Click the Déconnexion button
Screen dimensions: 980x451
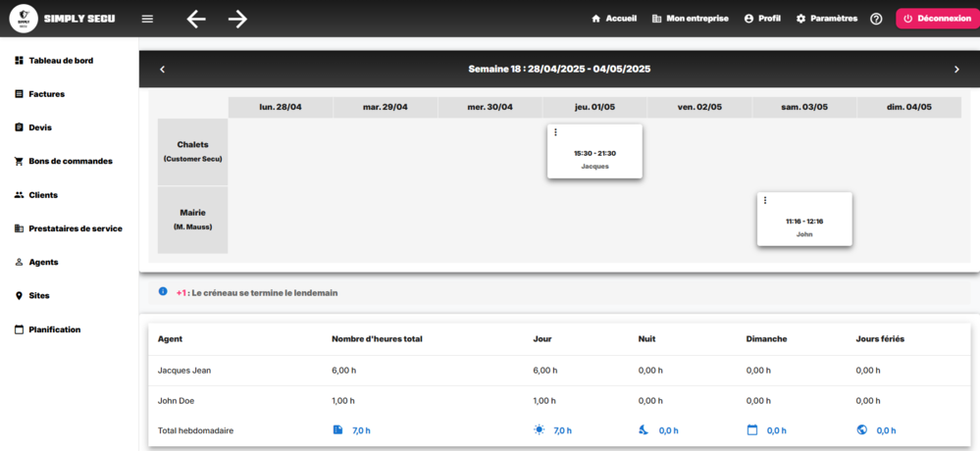click(937, 19)
